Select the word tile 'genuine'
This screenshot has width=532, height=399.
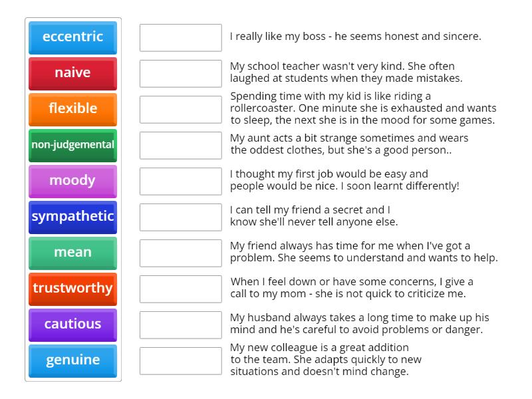click(72, 360)
